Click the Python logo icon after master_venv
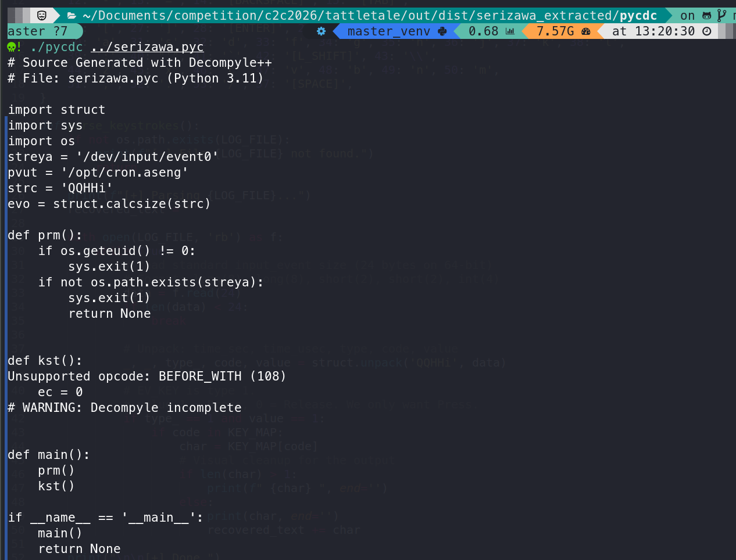This screenshot has height=560, width=736. coord(442,31)
